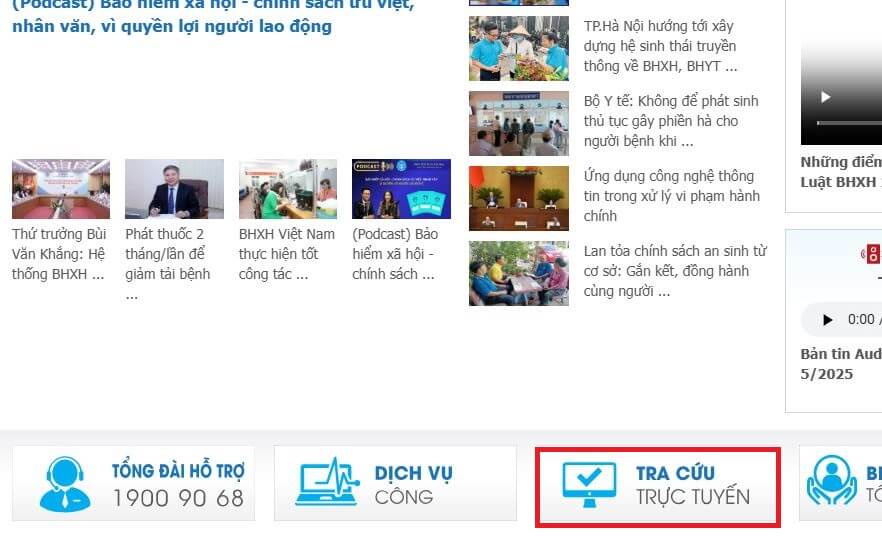Open thumbnail of Ứng dụng công nghệ article
Screen dimensions: 882x536
pos(519,198)
